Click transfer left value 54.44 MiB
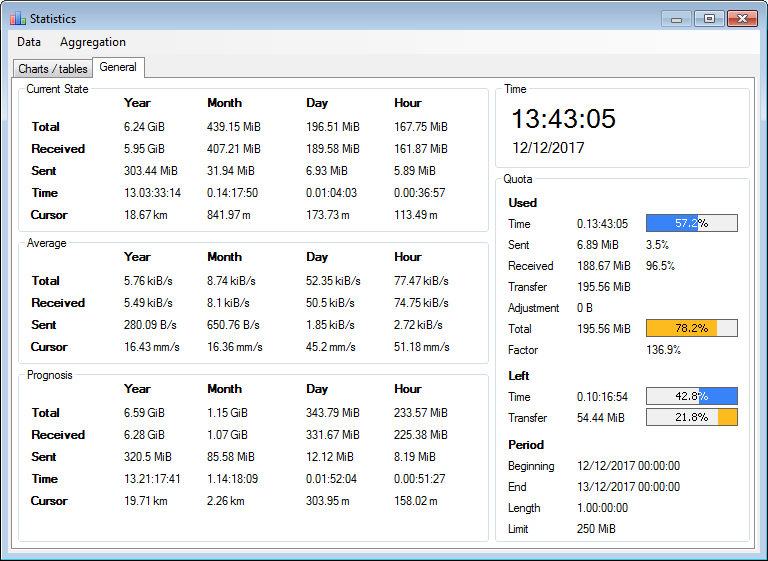Image resolution: width=768 pixels, height=561 pixels. point(600,418)
